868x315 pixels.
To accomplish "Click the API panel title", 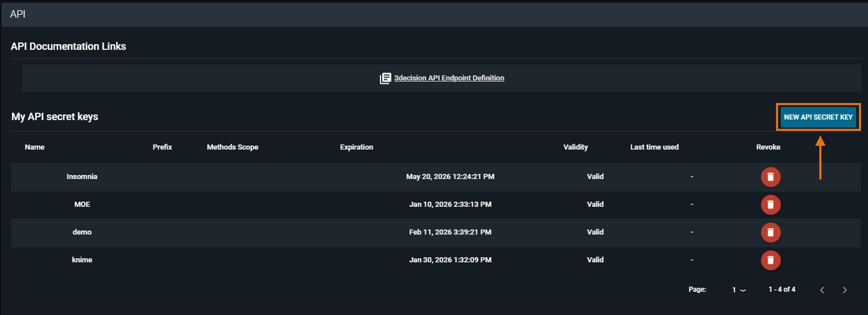I will (18, 14).
